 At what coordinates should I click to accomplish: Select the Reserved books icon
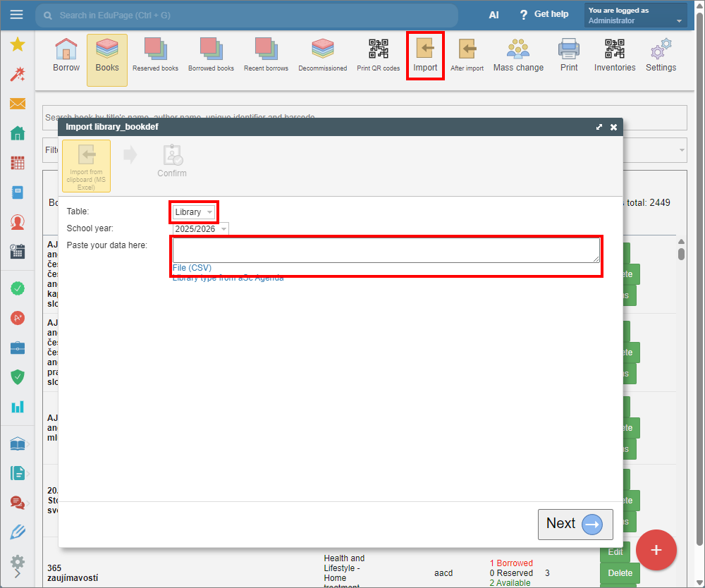(x=155, y=56)
